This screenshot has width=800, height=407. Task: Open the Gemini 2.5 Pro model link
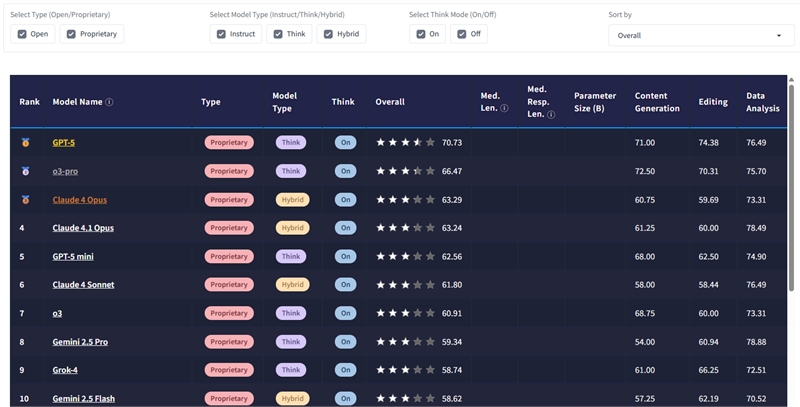[x=80, y=342]
